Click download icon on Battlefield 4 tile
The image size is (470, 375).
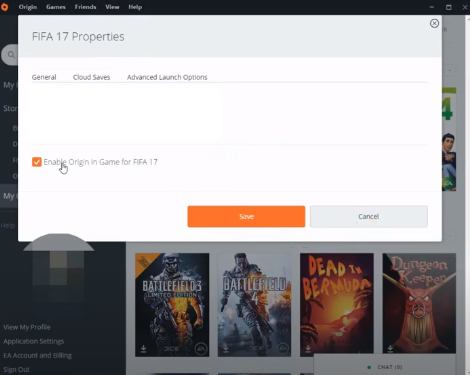(226, 349)
